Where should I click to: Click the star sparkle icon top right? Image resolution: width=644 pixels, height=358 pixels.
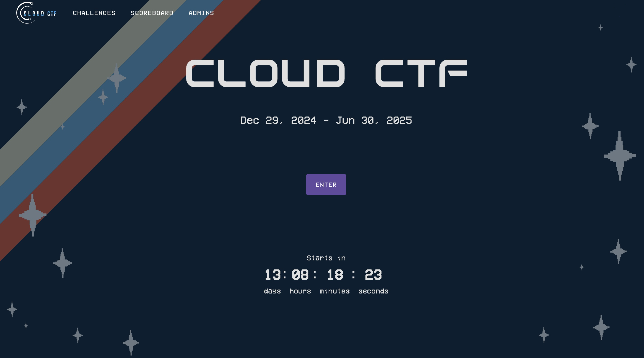click(x=600, y=27)
